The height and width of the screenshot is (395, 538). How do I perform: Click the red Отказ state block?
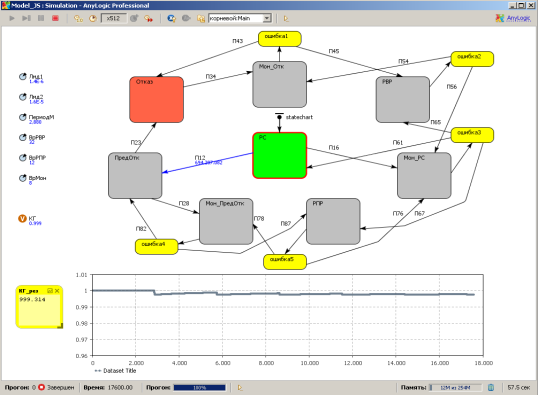[156, 100]
